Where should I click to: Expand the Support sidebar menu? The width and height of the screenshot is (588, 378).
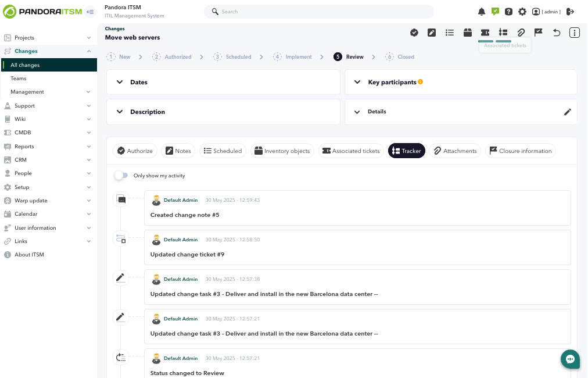click(48, 106)
